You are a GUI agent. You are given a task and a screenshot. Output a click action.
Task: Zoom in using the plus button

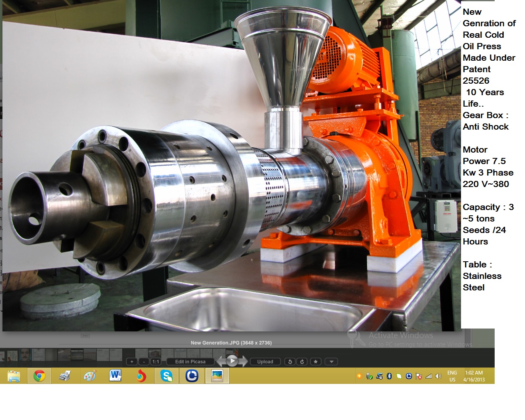pyautogui.click(x=131, y=361)
